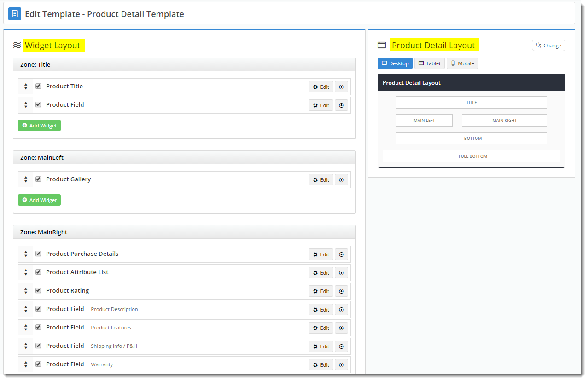Grab the sort handle of the Product Title row

pyautogui.click(x=26, y=87)
